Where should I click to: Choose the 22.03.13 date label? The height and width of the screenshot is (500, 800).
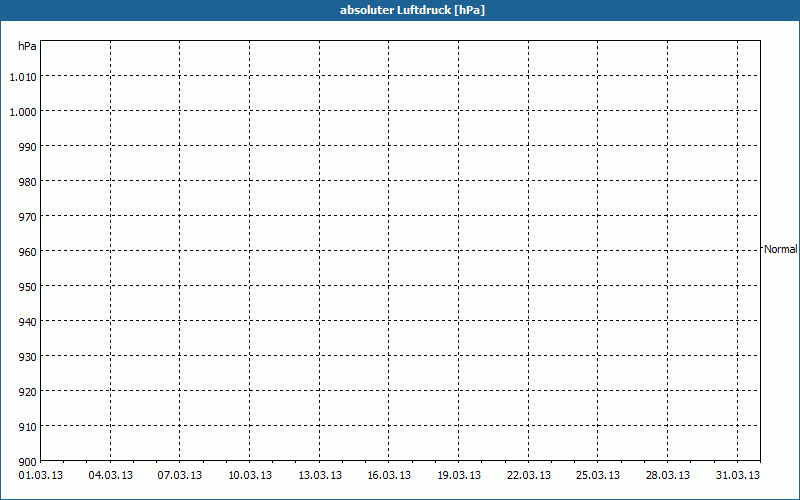point(529,476)
